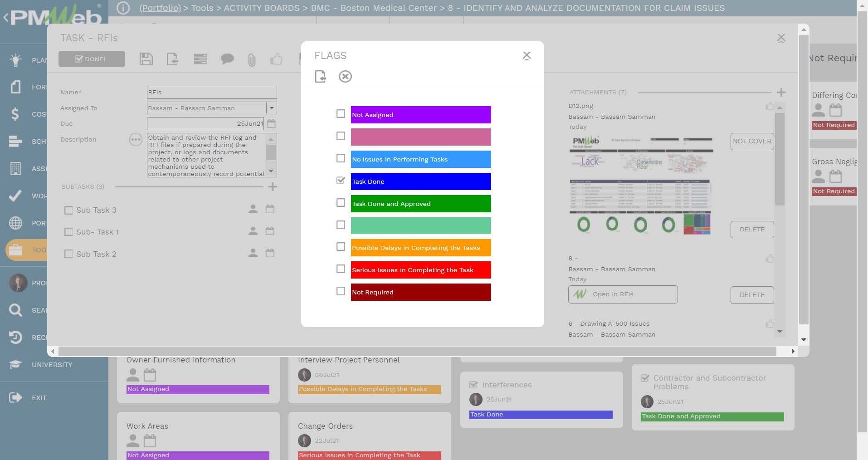
Task: Click the thumbs up icon for D12.png
Action: [770, 106]
